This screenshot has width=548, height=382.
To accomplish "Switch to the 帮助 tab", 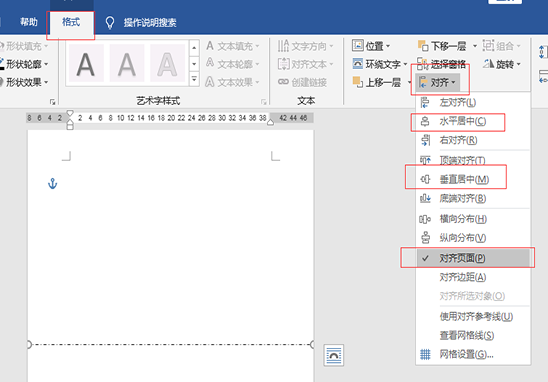I will (29, 22).
